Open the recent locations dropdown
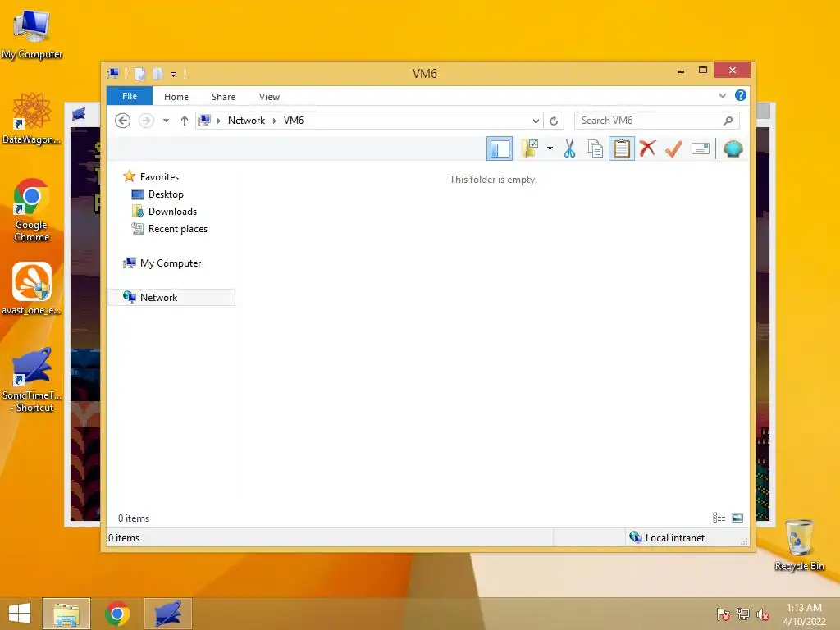 [166, 121]
